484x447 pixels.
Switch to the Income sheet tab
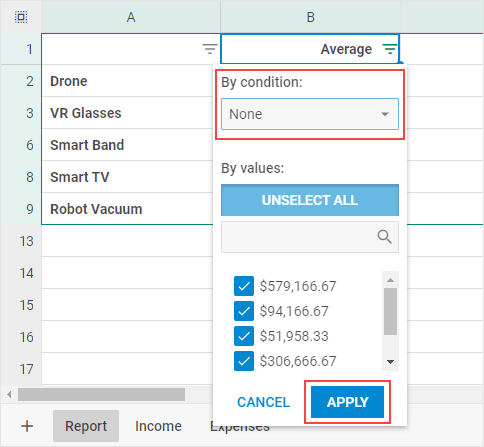point(158,426)
